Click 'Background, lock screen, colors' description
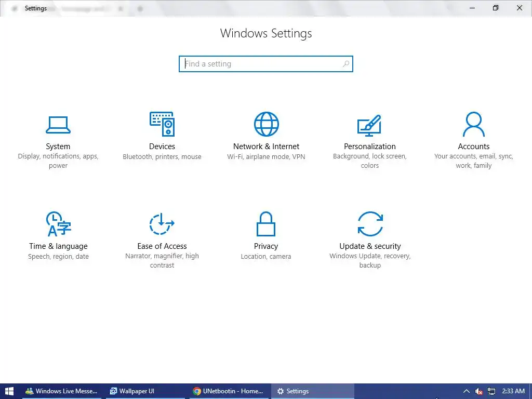The height and width of the screenshot is (399, 532). 370,161
